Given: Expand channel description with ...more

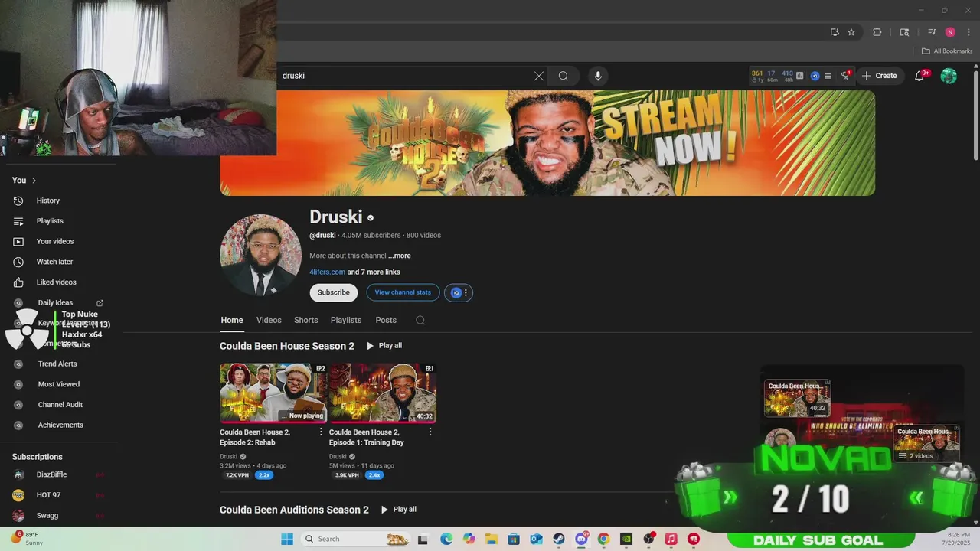Looking at the screenshot, I should click(x=399, y=256).
